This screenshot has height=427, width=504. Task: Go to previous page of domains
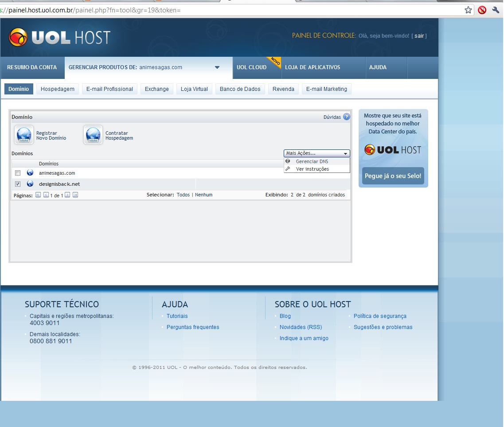point(46,195)
